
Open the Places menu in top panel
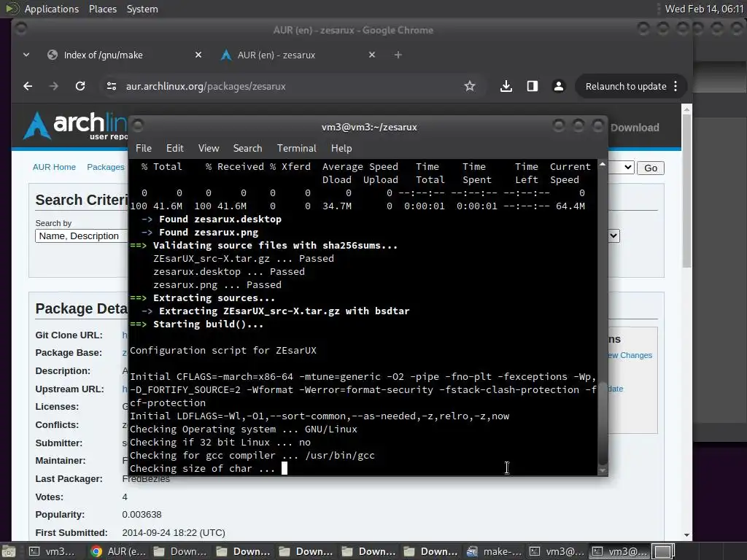[103, 9]
